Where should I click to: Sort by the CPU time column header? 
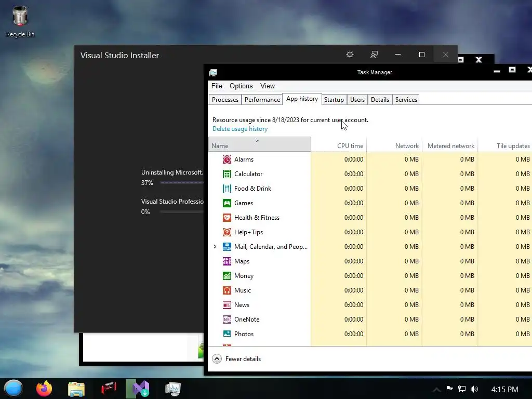[339, 145]
